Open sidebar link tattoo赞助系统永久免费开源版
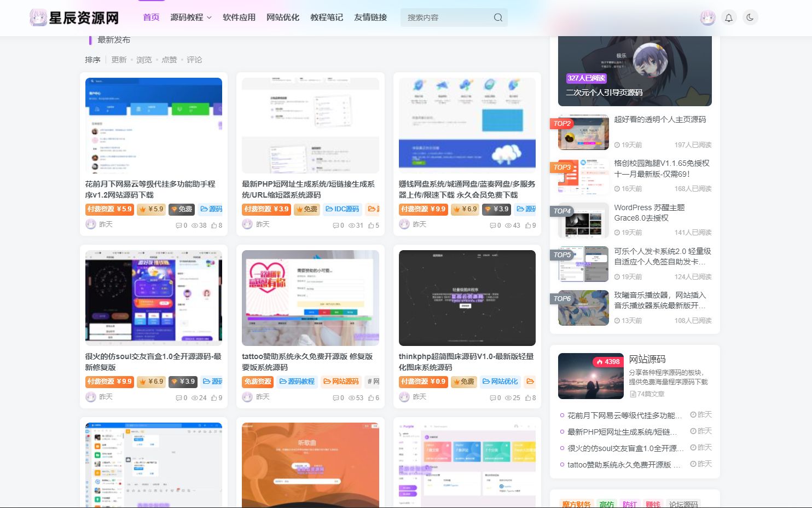This screenshot has width=812, height=508. point(624,465)
